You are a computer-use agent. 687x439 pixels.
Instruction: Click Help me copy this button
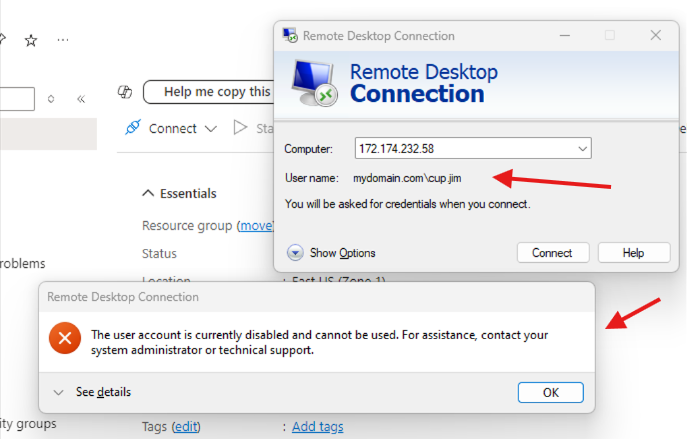209,92
